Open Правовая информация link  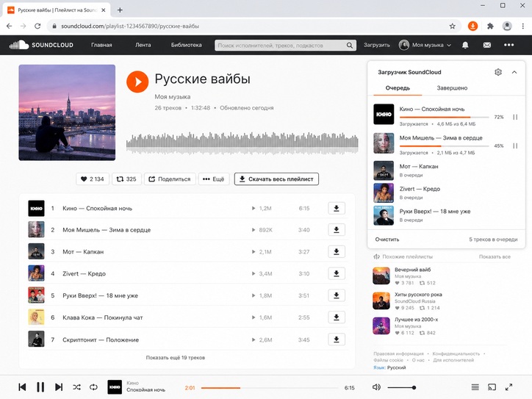coord(399,353)
